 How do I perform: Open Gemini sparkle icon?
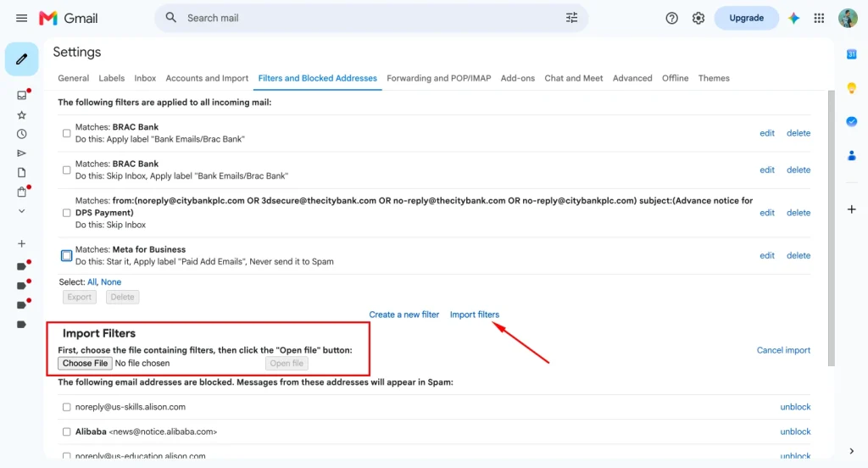click(793, 19)
